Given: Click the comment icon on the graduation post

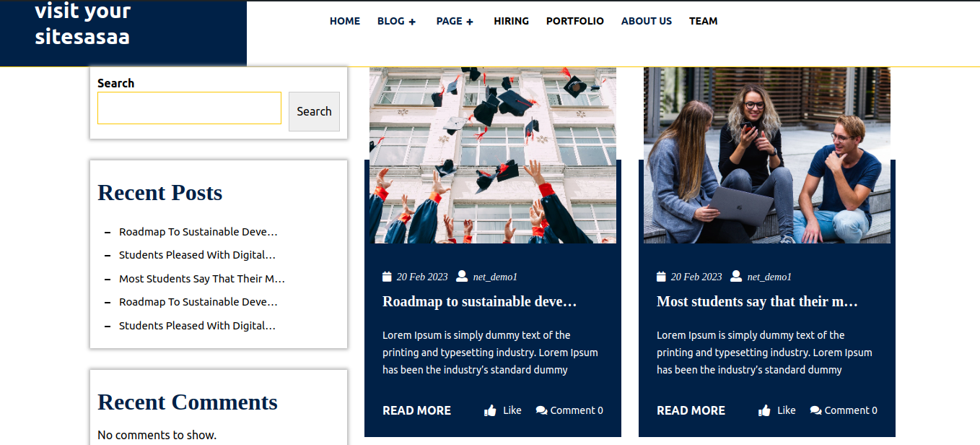Looking at the screenshot, I should pyautogui.click(x=540, y=410).
